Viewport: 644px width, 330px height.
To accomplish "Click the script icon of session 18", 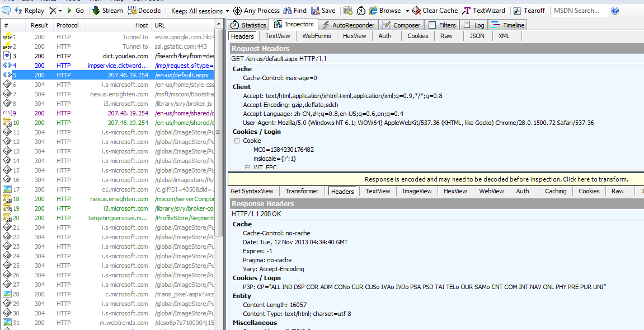I will (7, 199).
